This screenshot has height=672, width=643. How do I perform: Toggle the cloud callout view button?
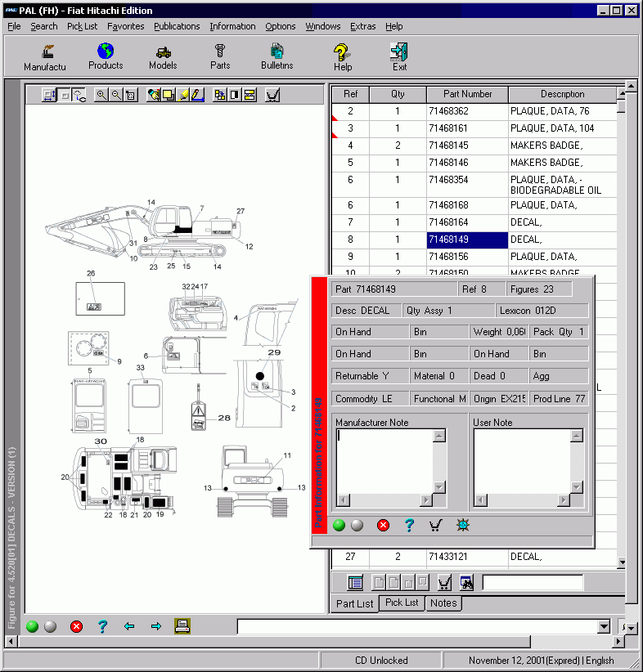click(x=79, y=95)
